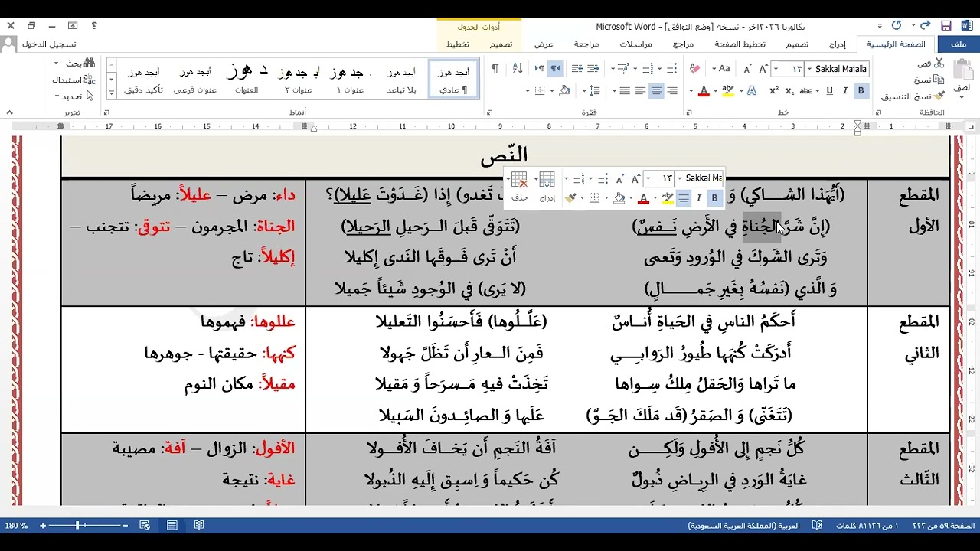Toggle Subscript formatting
980x551 pixels.
point(789,91)
